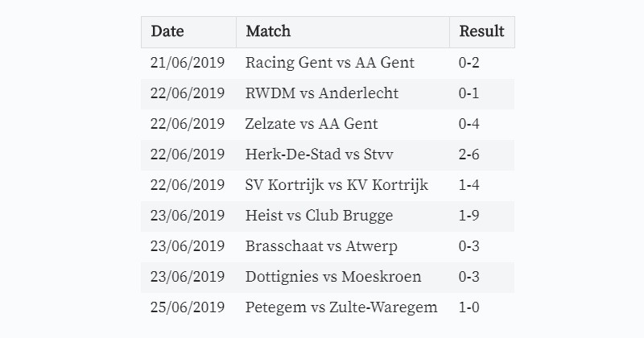This screenshot has height=338, width=644.
Task: Select Heist vs Club Brugge match
Action: (x=319, y=216)
